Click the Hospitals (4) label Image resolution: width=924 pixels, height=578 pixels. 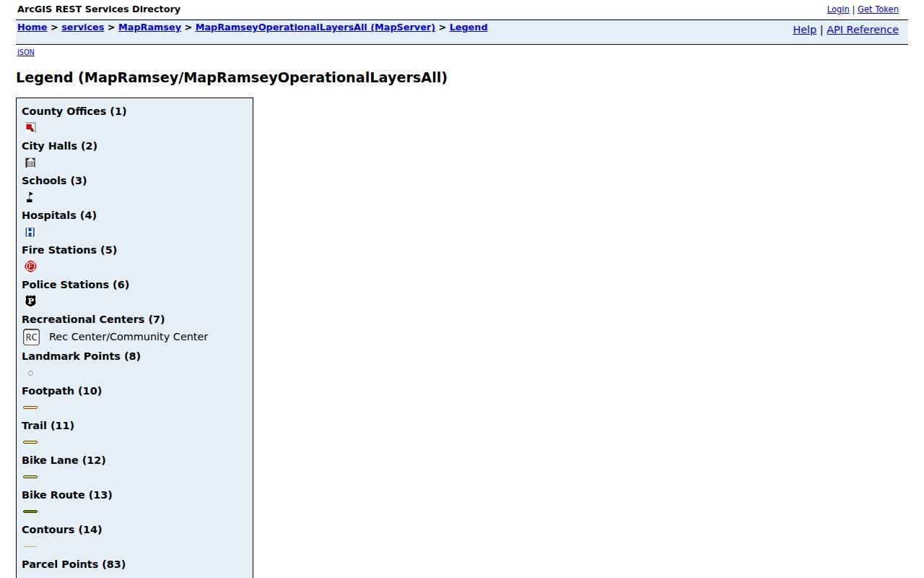pos(59,215)
